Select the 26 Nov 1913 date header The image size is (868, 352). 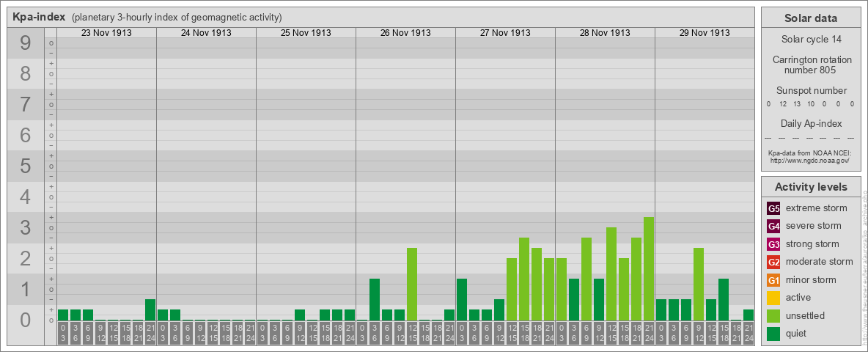pos(405,33)
